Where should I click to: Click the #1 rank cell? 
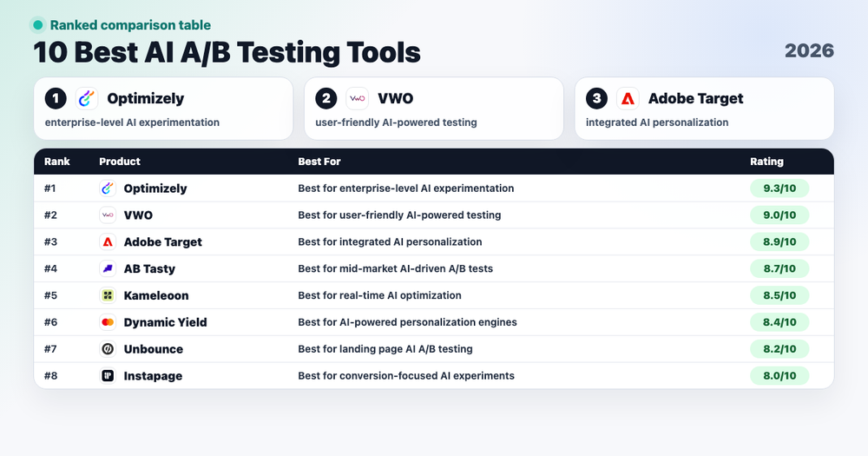[50, 188]
